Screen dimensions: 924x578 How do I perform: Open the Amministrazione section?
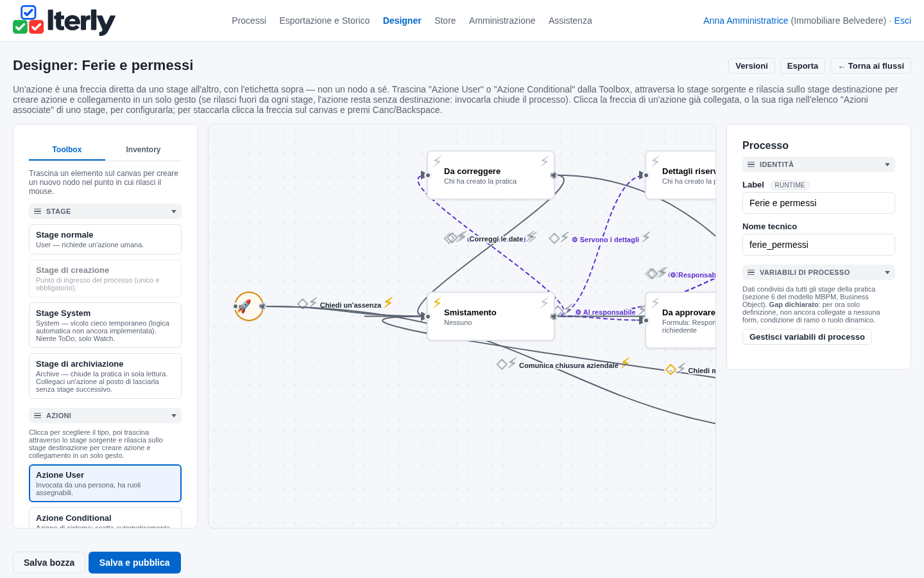(502, 21)
